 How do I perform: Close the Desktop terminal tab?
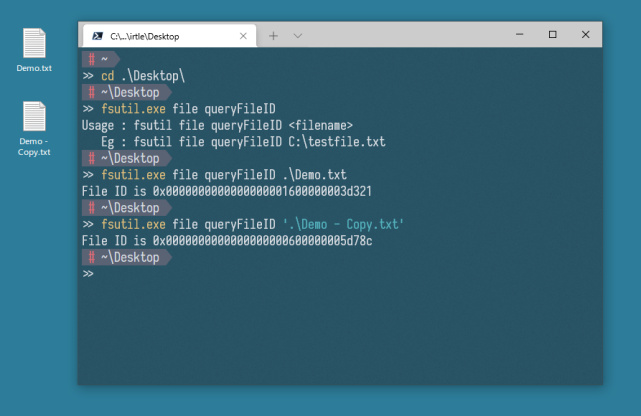(x=243, y=36)
